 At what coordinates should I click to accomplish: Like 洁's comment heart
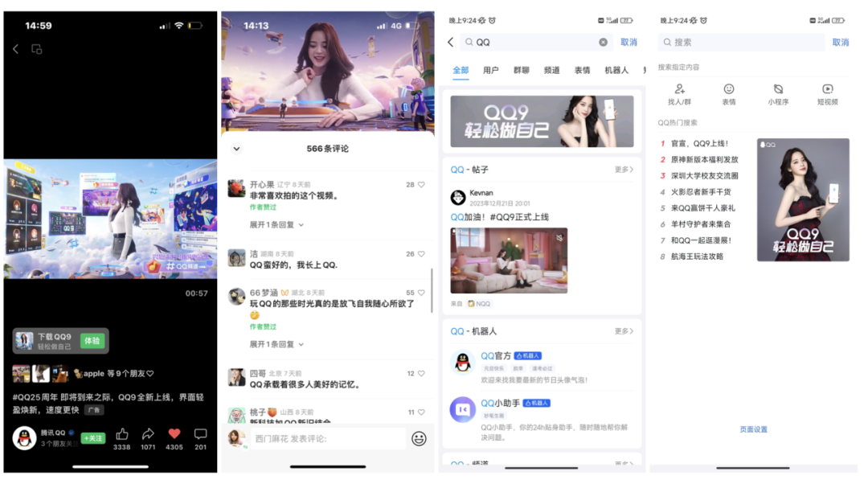point(421,253)
